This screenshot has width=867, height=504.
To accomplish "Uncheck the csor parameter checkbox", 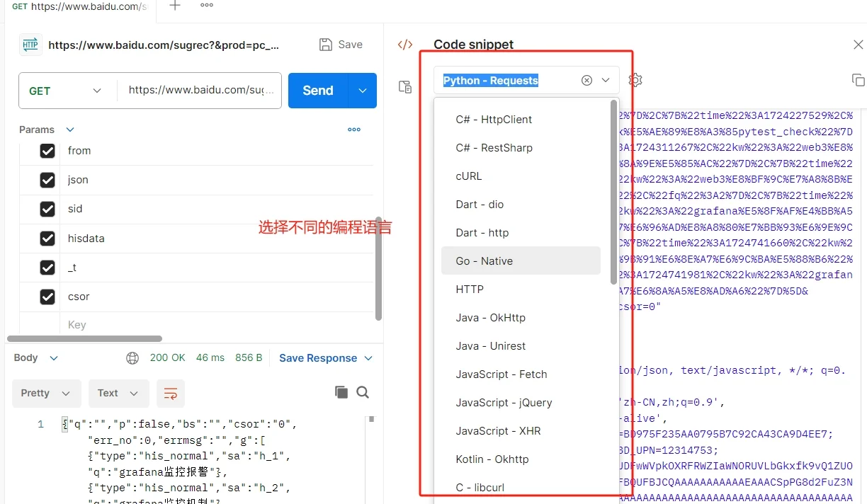I will (47, 297).
